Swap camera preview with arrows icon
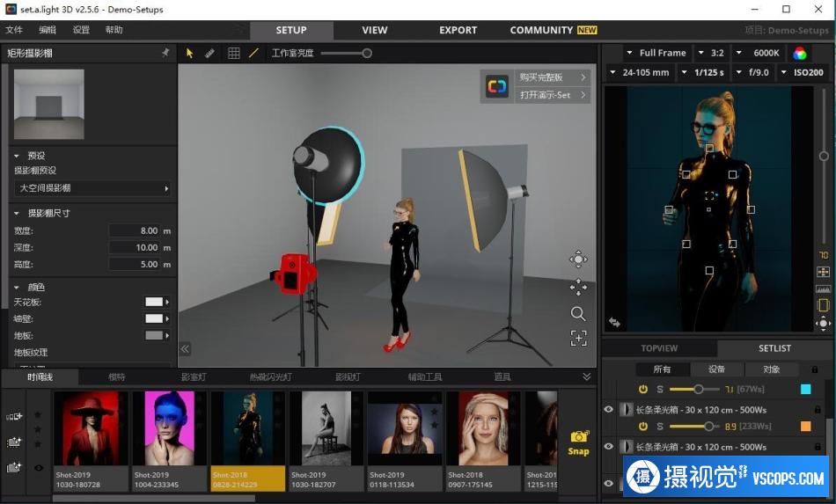 (x=614, y=322)
